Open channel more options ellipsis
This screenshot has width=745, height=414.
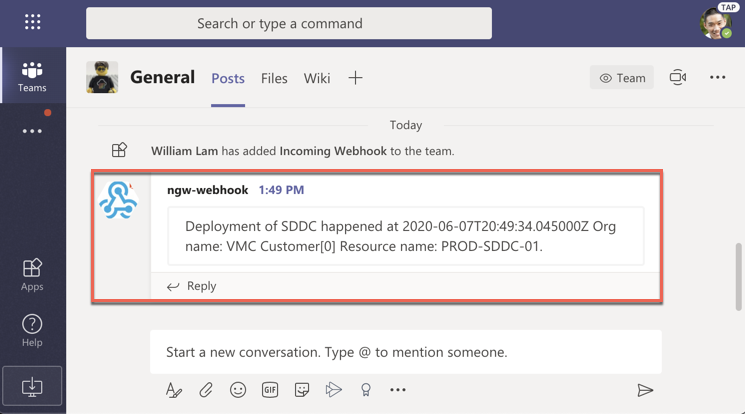click(x=717, y=78)
